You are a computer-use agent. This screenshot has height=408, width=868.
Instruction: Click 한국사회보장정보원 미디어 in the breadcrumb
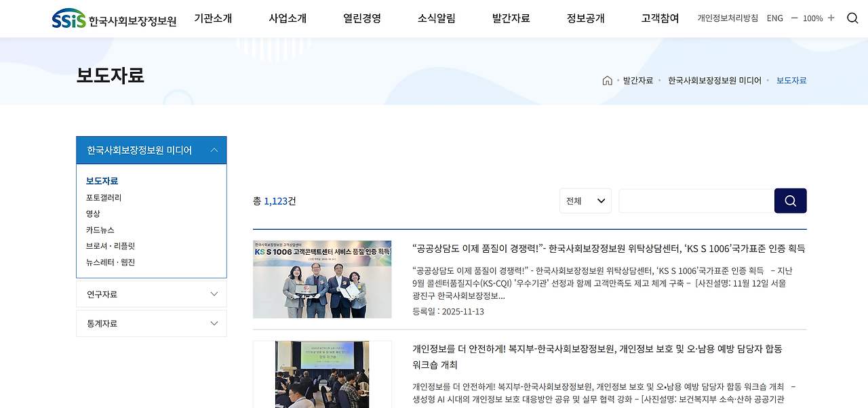point(715,80)
